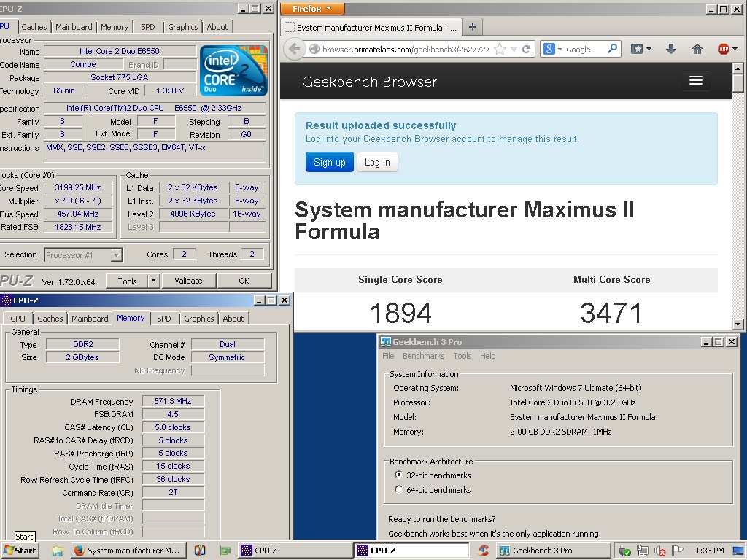The image size is (747, 560).
Task: Switch to SPD tab in lower CPU-Z
Action: click(x=164, y=319)
